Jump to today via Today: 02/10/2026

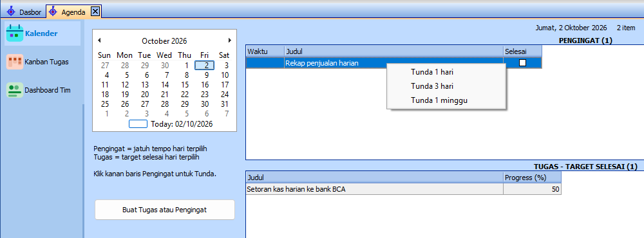[x=171, y=124]
